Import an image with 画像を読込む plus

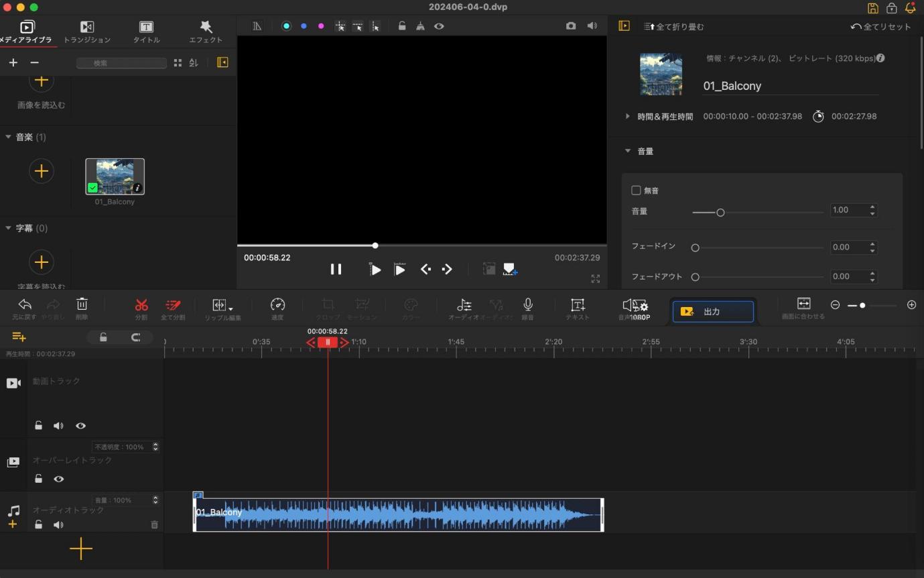click(42, 82)
